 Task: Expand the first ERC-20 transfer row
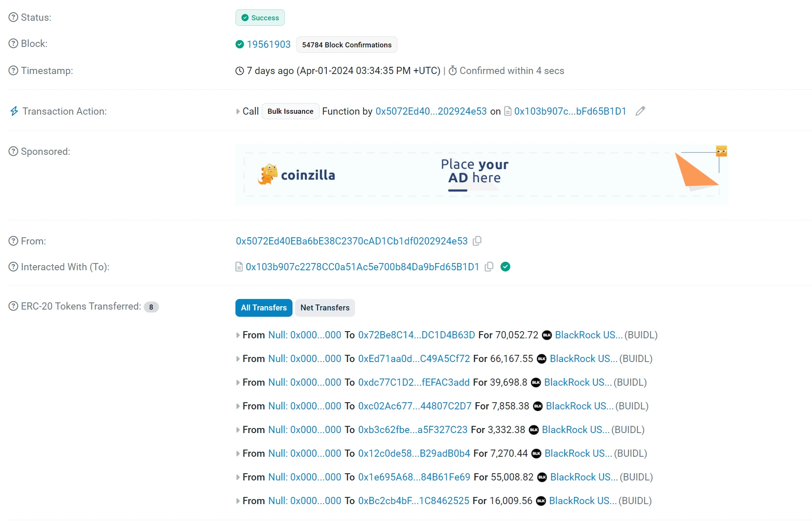point(238,335)
